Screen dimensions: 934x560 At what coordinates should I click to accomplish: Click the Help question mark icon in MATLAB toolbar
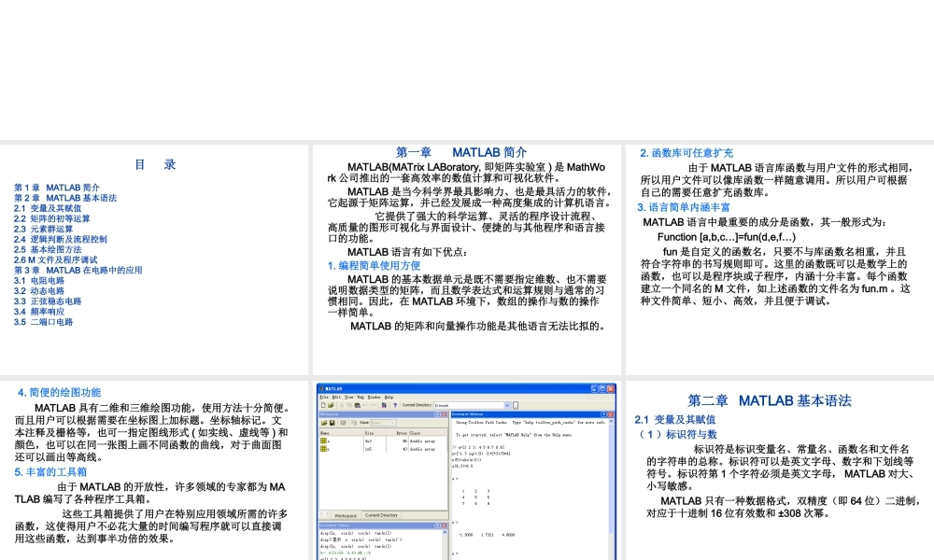point(395,405)
